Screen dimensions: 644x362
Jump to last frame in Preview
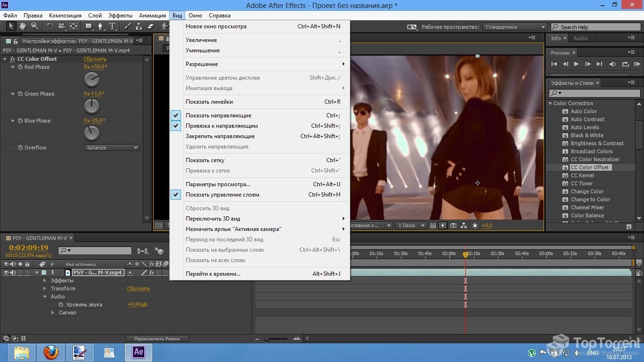click(599, 64)
